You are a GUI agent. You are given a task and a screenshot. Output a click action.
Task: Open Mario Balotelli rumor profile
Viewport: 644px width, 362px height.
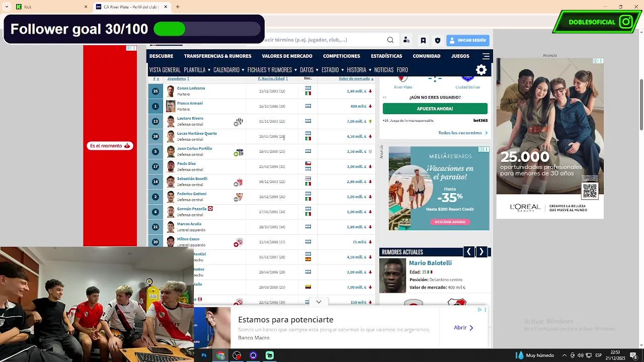pyautogui.click(x=430, y=263)
